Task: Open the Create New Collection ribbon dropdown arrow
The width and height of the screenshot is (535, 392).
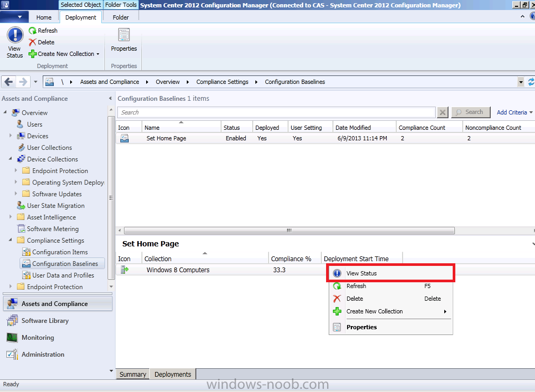Action: tap(98, 54)
